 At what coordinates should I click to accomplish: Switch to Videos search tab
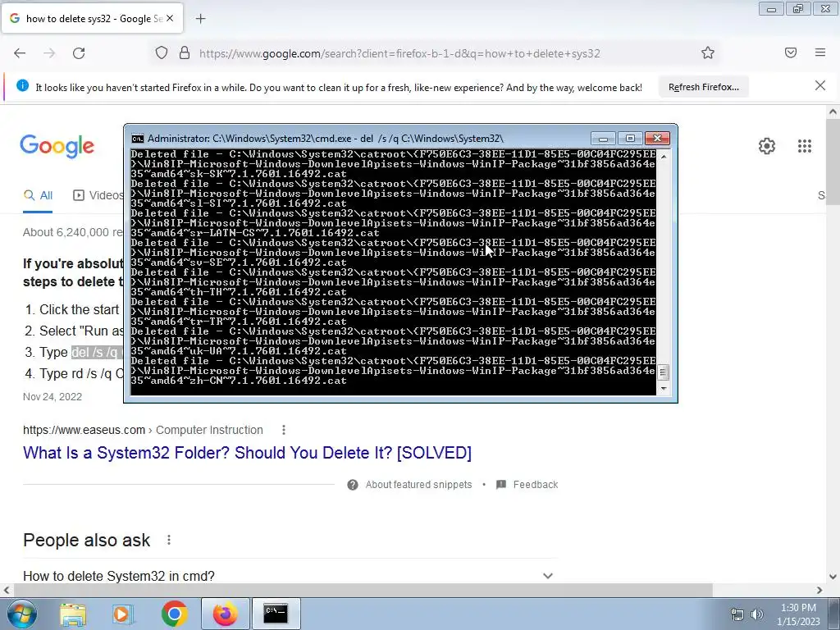[98, 195]
